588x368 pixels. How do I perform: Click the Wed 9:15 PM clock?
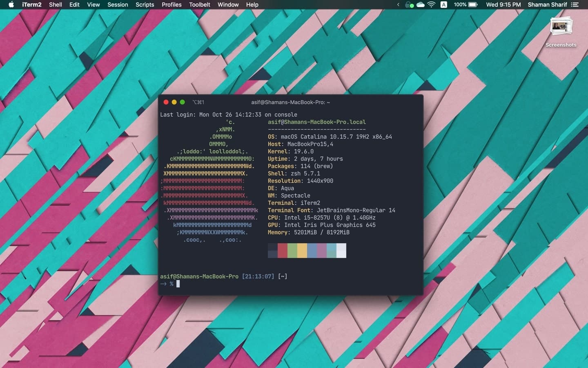click(503, 4)
